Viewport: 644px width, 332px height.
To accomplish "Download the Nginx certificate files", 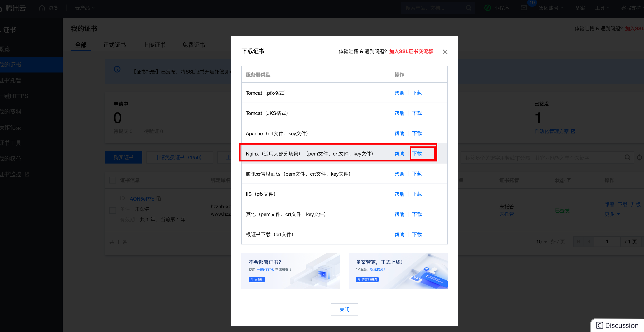I will (x=417, y=153).
